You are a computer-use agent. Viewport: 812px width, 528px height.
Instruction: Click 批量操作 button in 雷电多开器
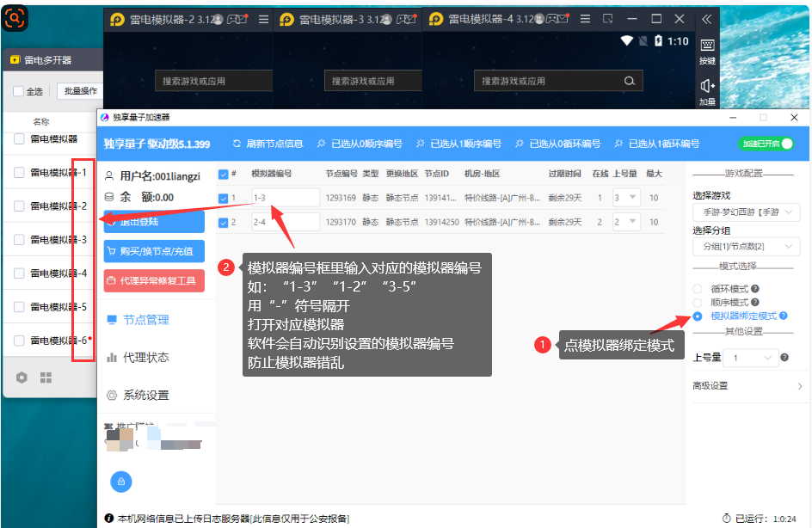[80, 91]
